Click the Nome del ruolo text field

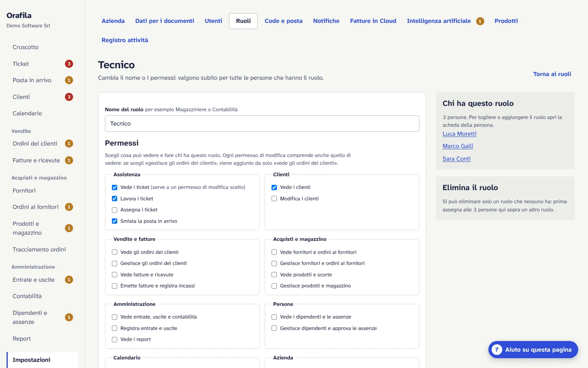[262, 123]
